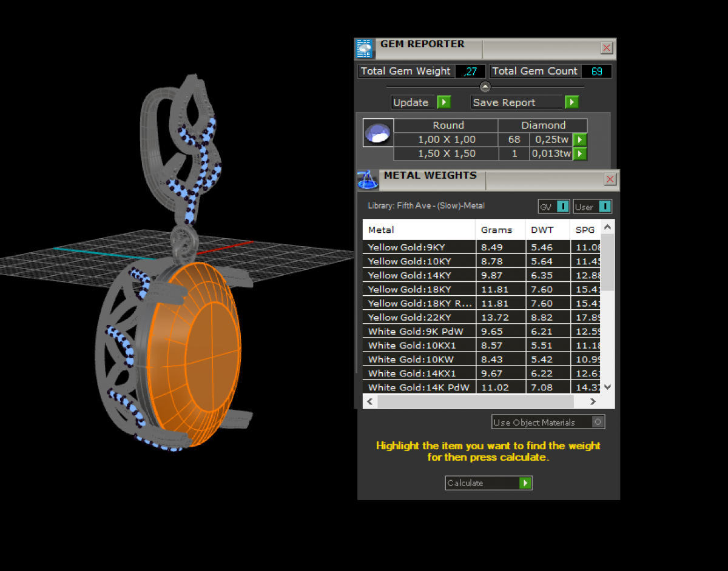Click the 9.87 grams cell
728x571 pixels.
click(500, 275)
